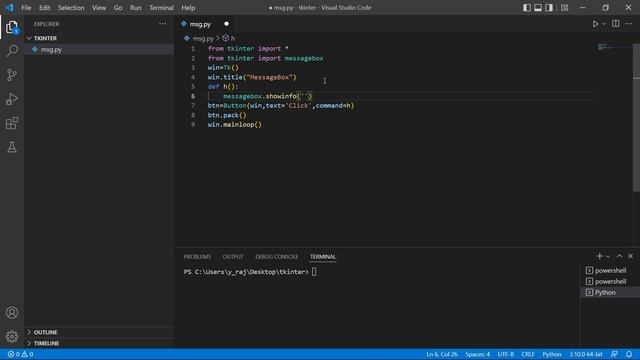Viewport: 640px width, 360px height.
Task: Open Run and Debug view
Action: pyautogui.click(x=12, y=99)
